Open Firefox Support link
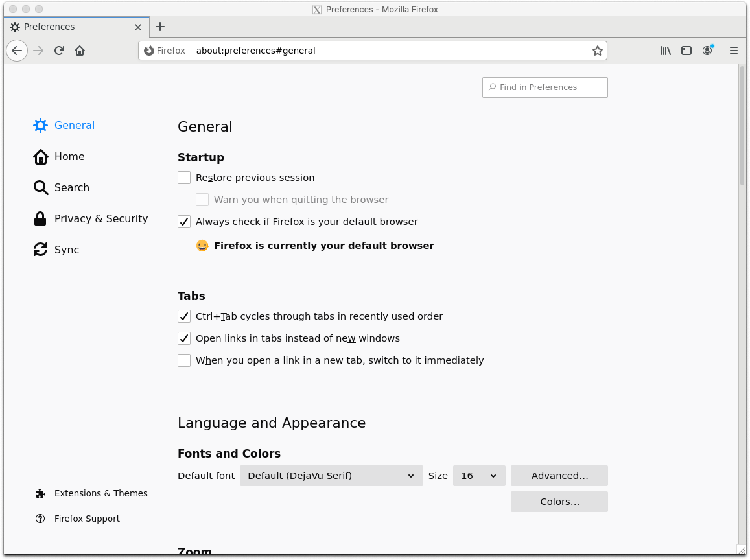Image resolution: width=750 pixels, height=560 pixels. pyautogui.click(x=87, y=519)
